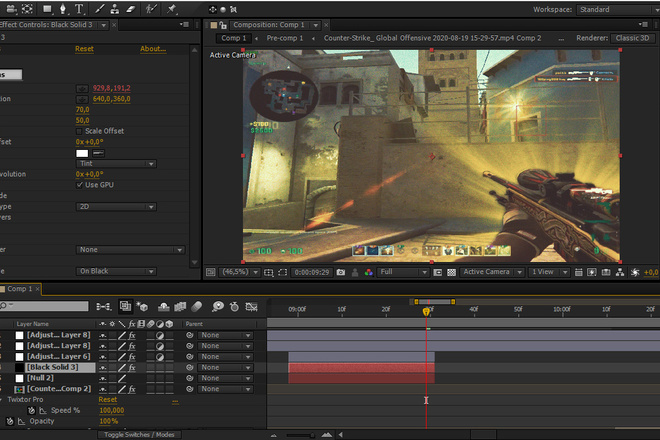This screenshot has width=660, height=440.
Task: Click the Comp 1 breadcrumb in viewer
Action: pyautogui.click(x=234, y=38)
